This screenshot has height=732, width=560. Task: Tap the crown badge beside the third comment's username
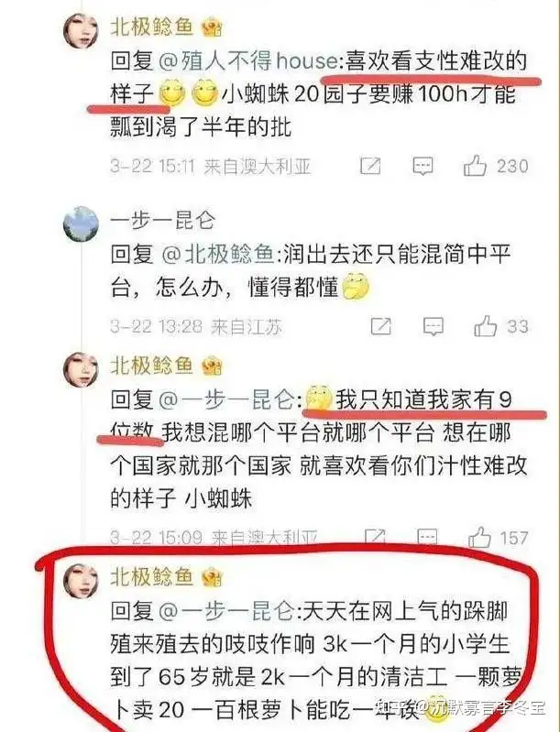[212, 366]
